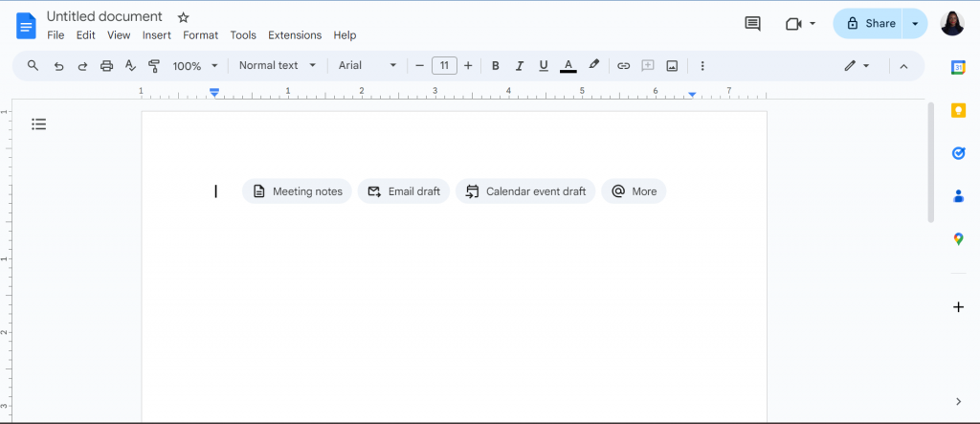The height and width of the screenshot is (424, 980).
Task: Toggle italic formatting
Action: pyautogui.click(x=519, y=66)
